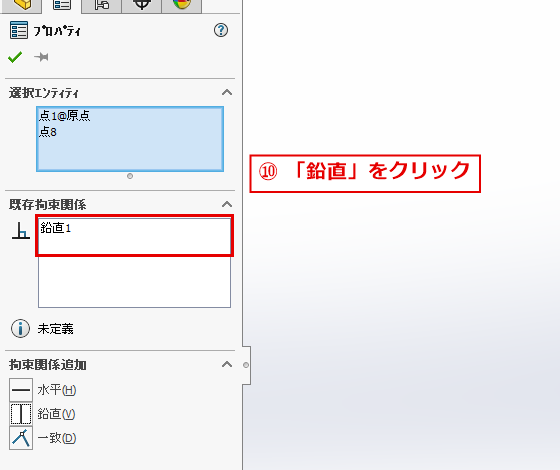Open the ConfigurationManager tab

[101, 5]
